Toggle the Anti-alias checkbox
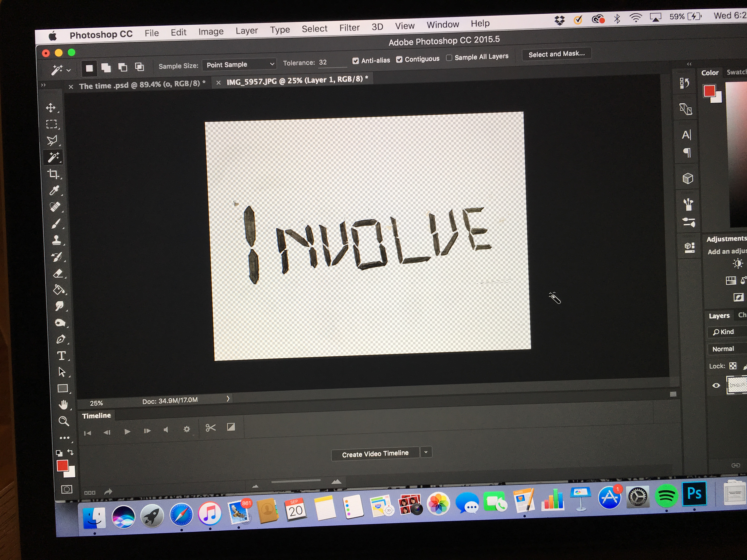747x560 pixels. click(x=355, y=61)
